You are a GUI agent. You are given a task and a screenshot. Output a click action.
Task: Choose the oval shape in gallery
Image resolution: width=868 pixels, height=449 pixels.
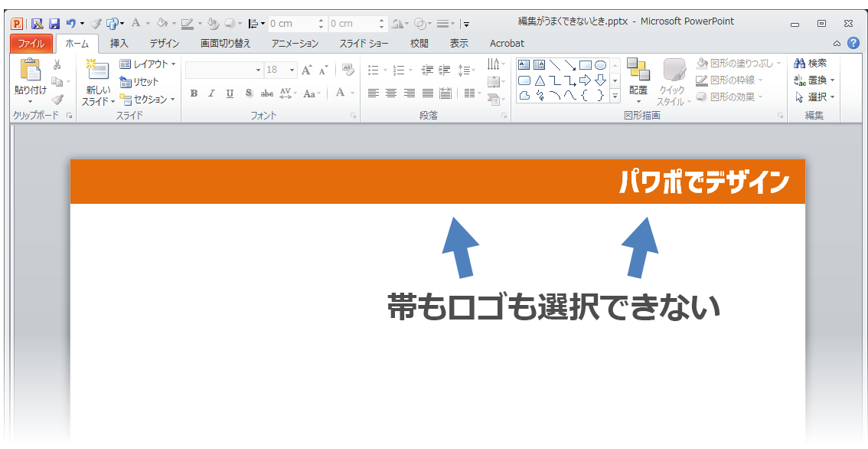pos(600,65)
